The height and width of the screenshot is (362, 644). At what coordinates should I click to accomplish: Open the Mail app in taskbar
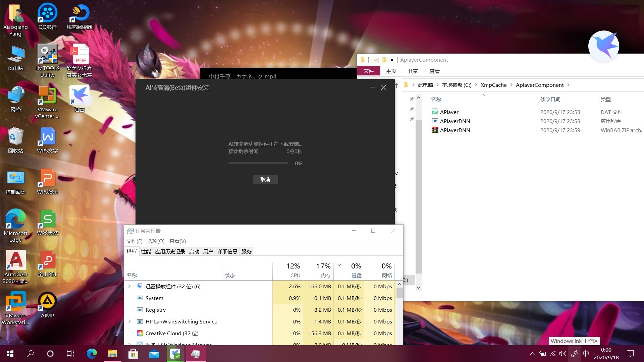154,354
